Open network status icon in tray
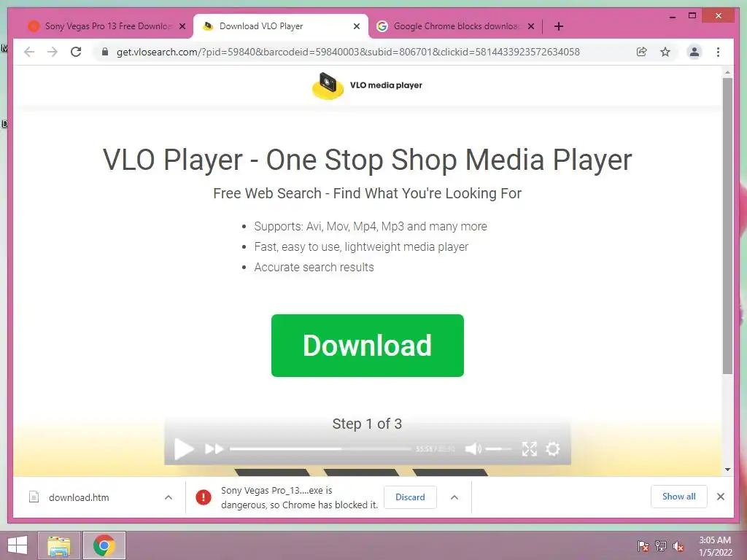Image resolution: width=747 pixels, height=560 pixels. (661, 546)
